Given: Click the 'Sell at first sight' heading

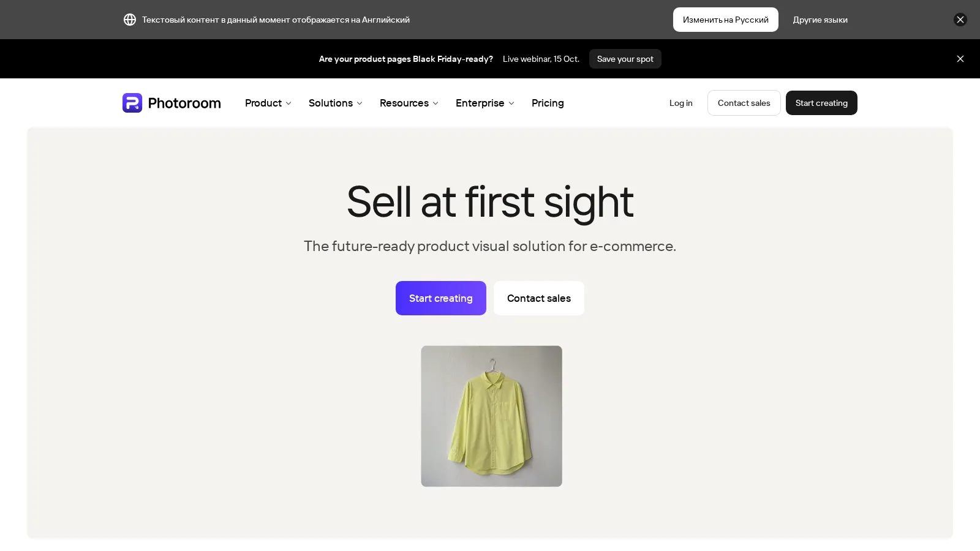Looking at the screenshot, I should pos(490,201).
